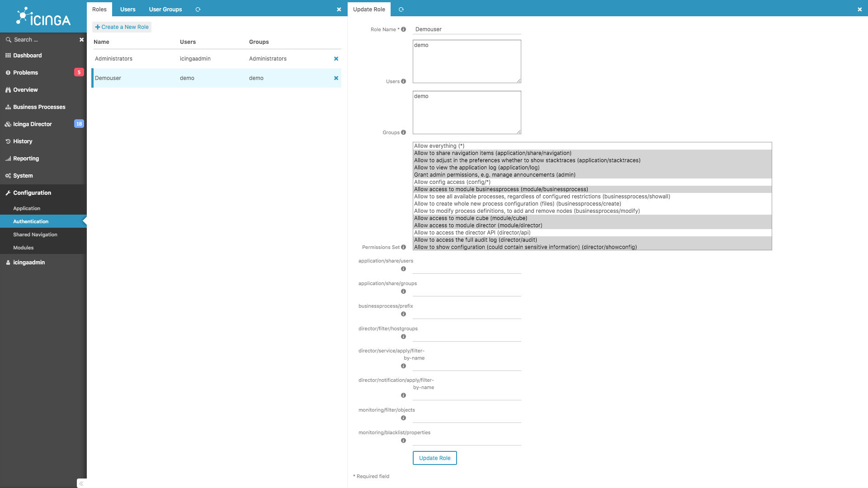Screen dimensions: 868x488
Task: Click the Shared Navigation menu item
Action: click(35, 234)
